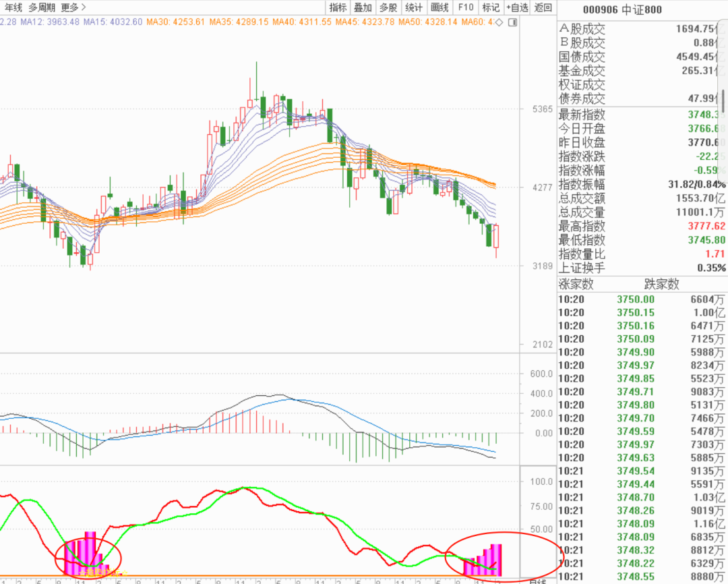This screenshot has height=584, width=728.
Task: Select the 画线 drawing tool
Action: 439,7
